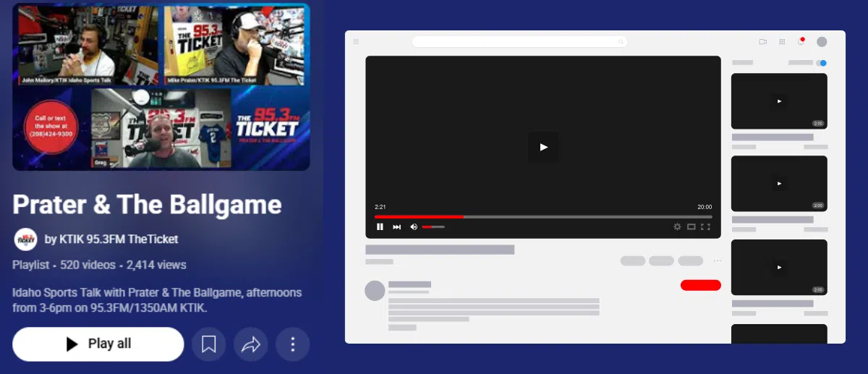Viewport: 868px width, 374px height.
Task: Click the playlist description text
Action: (x=157, y=300)
